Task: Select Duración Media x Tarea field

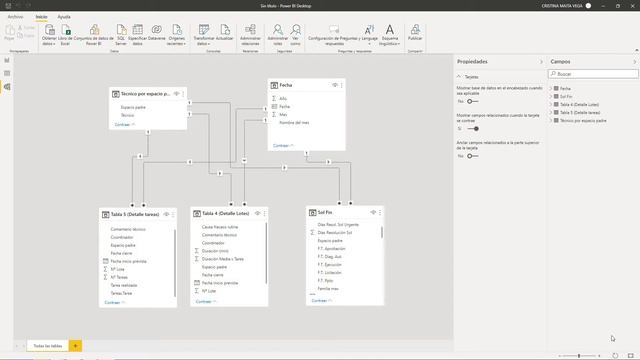Action: [x=222, y=259]
